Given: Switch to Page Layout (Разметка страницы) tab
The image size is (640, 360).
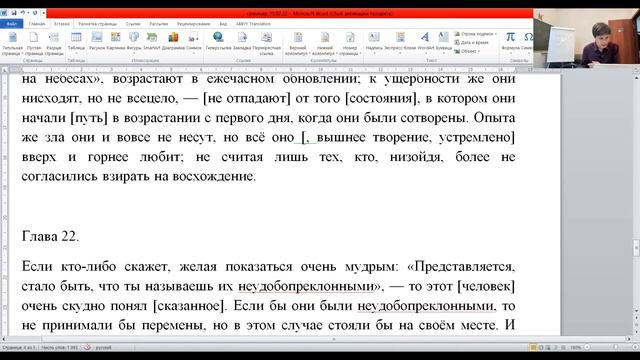Looking at the screenshot, I should [x=98, y=24].
